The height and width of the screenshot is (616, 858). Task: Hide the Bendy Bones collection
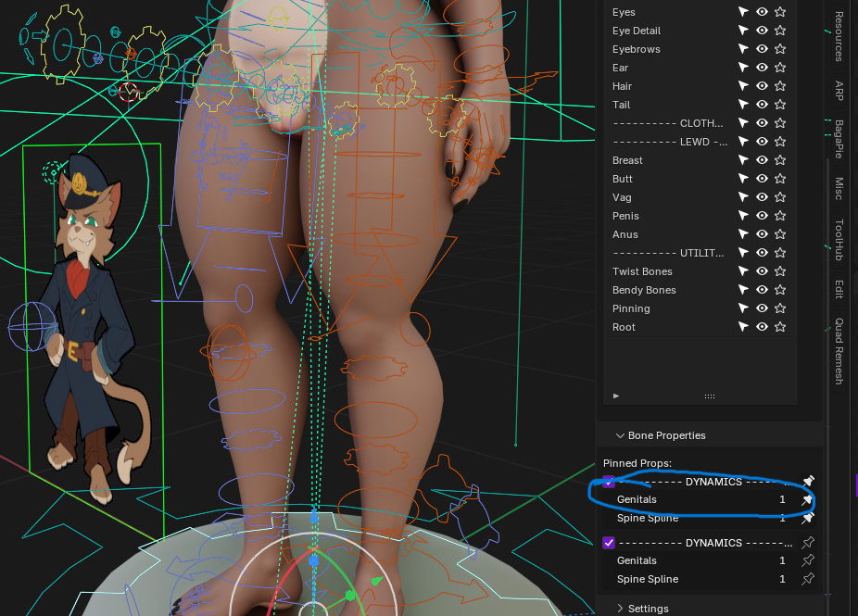762,290
